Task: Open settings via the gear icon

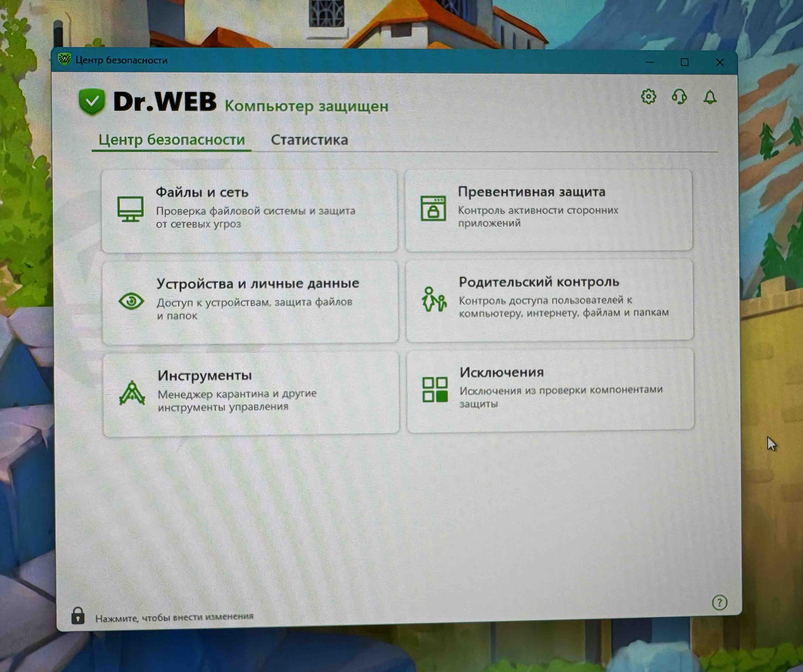Action: [648, 97]
